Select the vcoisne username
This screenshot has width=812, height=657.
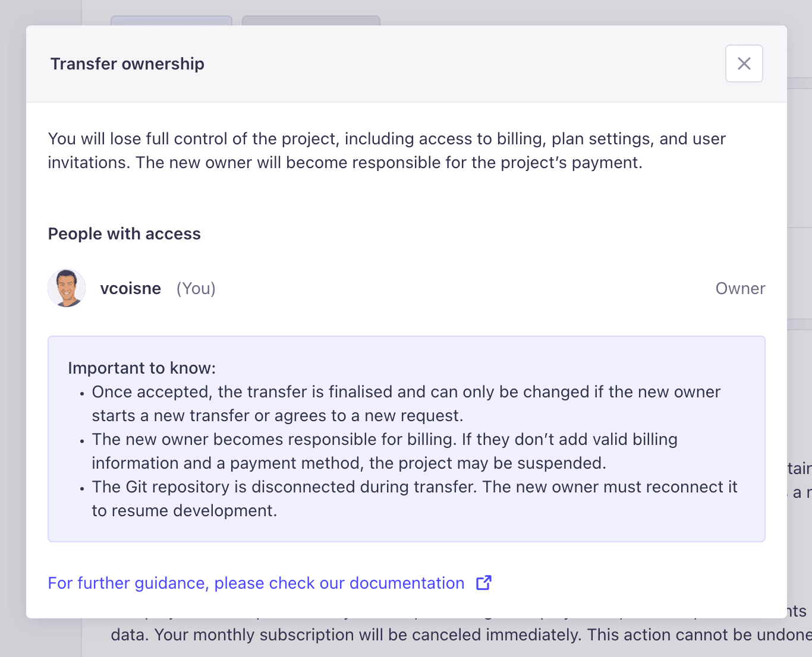tap(131, 289)
